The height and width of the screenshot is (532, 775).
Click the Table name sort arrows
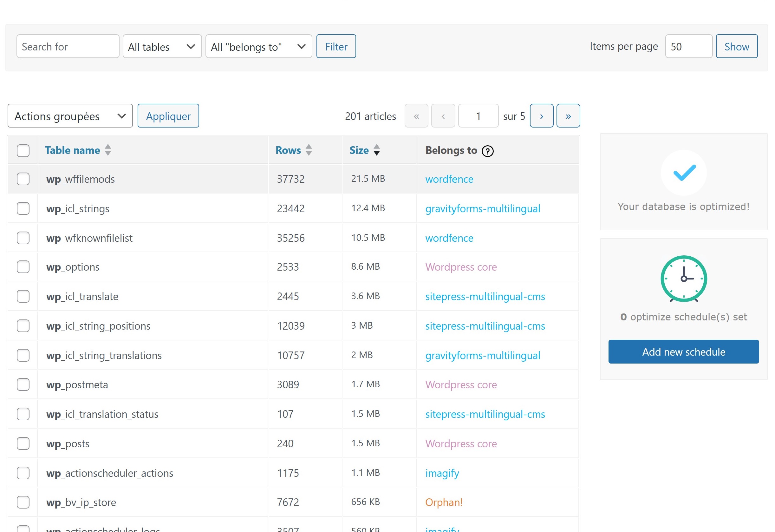coord(108,150)
